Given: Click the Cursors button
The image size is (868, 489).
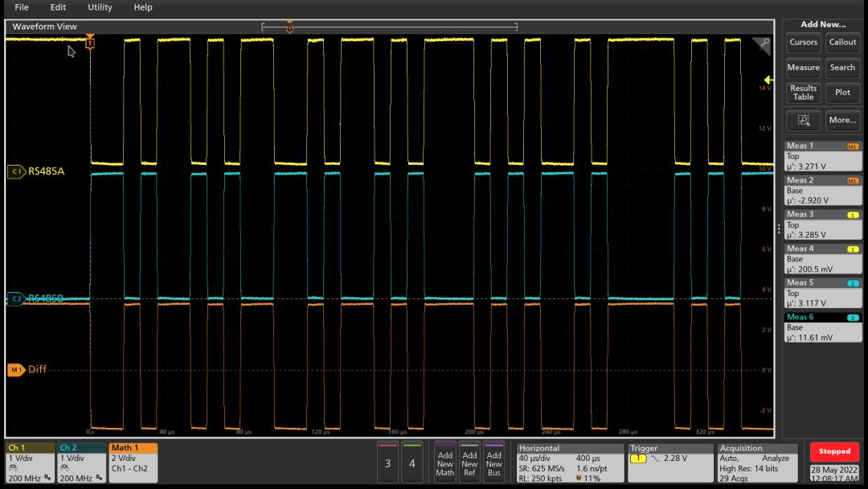Looking at the screenshot, I should click(x=803, y=43).
